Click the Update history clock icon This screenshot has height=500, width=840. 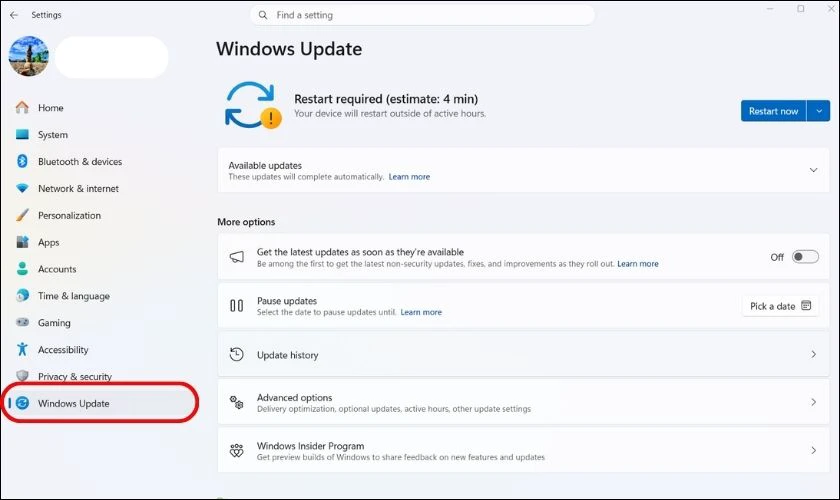(236, 354)
